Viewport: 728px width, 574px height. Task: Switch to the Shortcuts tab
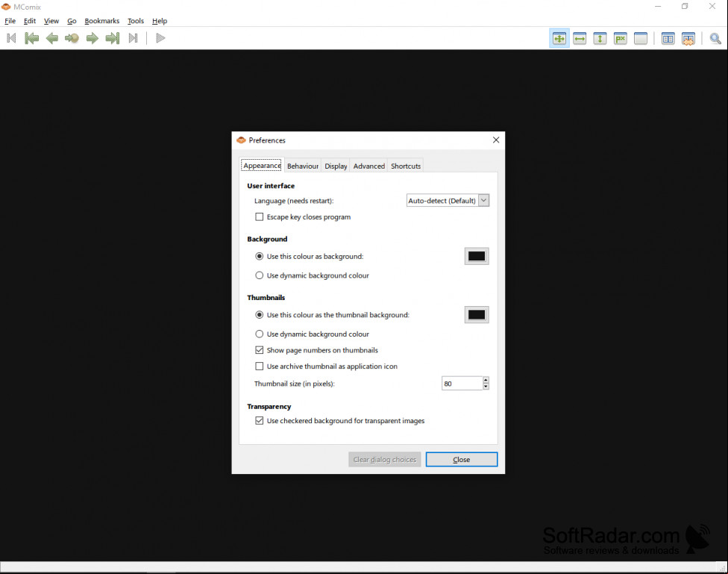(x=405, y=166)
